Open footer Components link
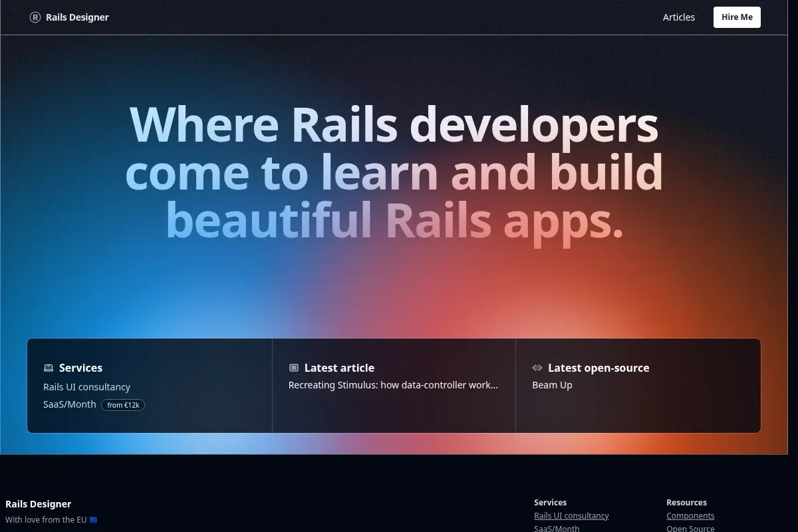Viewport: 798px width, 532px height. click(690, 516)
